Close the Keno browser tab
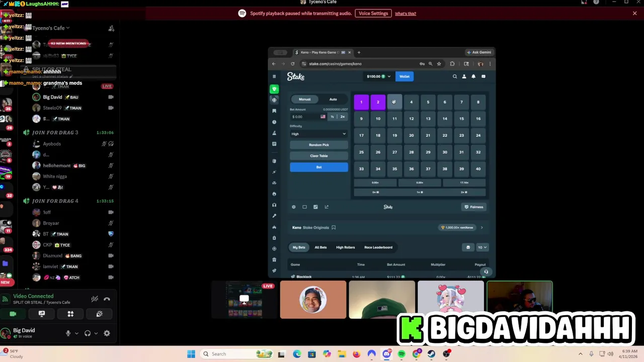Viewport: 644px width, 362px height. point(349,52)
